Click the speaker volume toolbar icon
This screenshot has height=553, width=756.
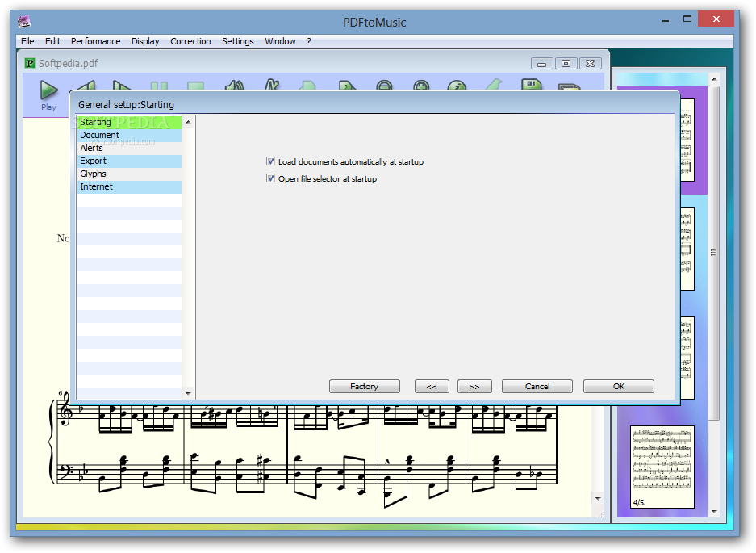(234, 86)
